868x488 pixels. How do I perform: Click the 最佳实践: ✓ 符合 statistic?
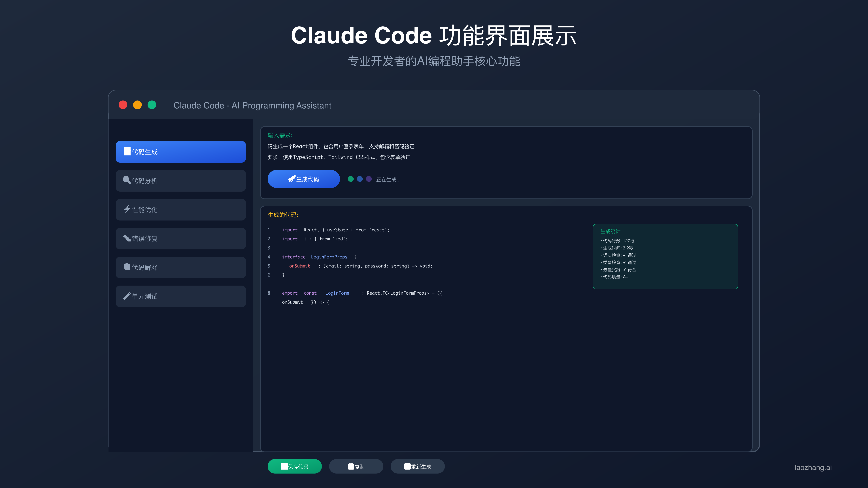click(x=618, y=270)
